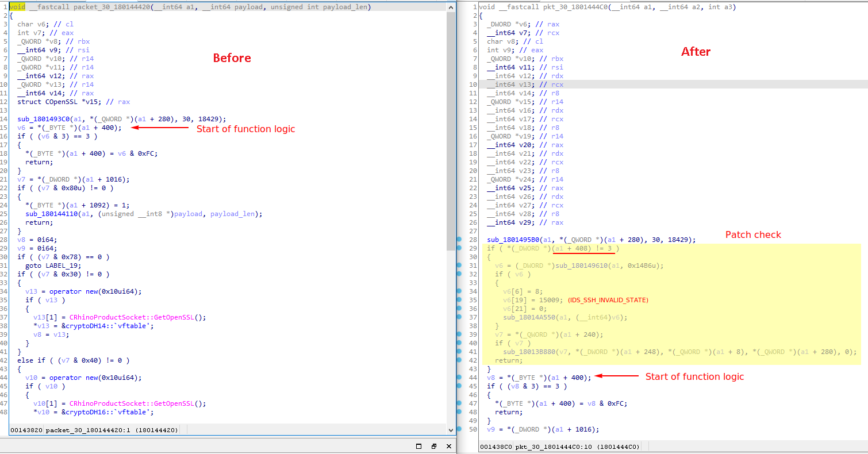Click the restore icon of the lower panel
This screenshot has width=868, height=454.
point(434,446)
